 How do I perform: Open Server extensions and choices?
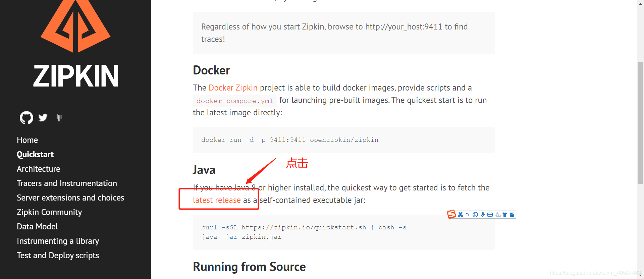70,198
